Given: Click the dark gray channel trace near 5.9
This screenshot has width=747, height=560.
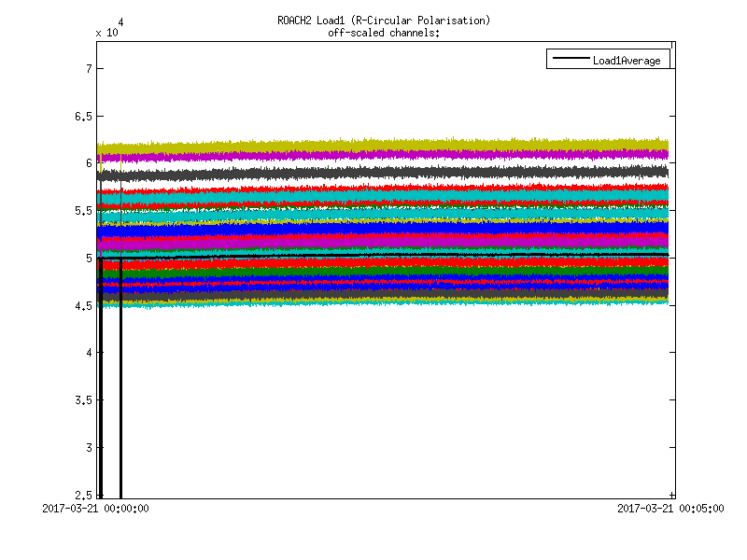Looking at the screenshot, I should (x=373, y=173).
